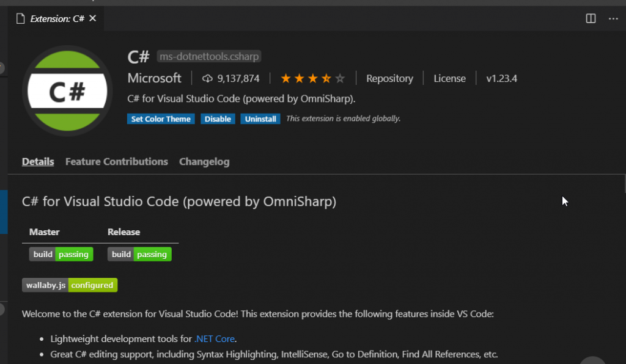
Task: Open the Repository link
Action: point(389,79)
